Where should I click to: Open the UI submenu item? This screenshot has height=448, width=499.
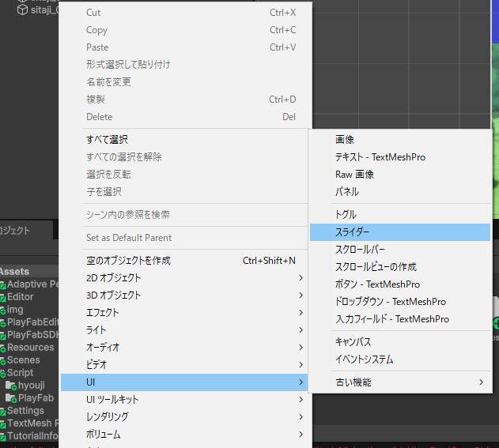[x=184, y=382]
